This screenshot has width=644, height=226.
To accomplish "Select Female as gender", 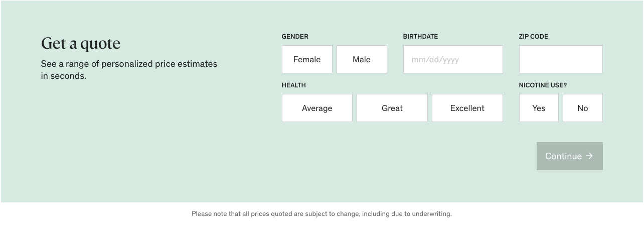I will click(x=307, y=59).
